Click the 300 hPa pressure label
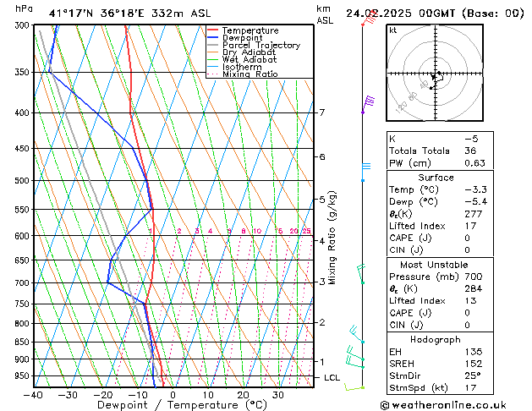 [x=22, y=25]
